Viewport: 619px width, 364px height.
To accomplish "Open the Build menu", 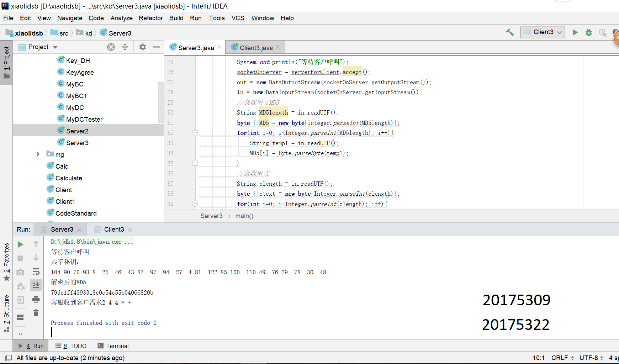I will [x=176, y=18].
